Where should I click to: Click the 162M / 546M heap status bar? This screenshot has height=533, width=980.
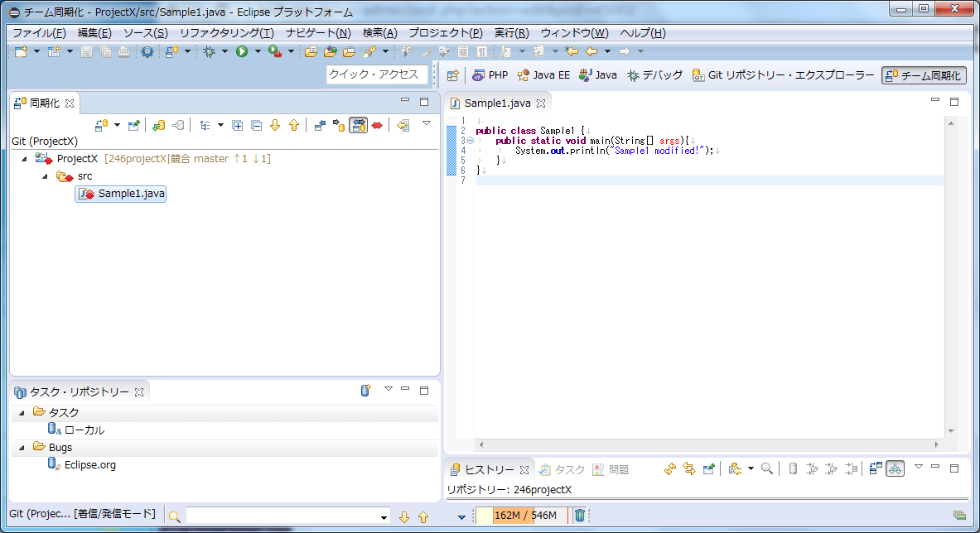click(523, 516)
